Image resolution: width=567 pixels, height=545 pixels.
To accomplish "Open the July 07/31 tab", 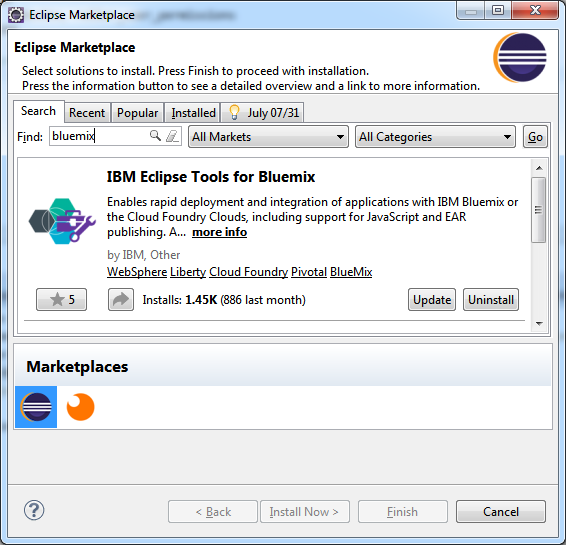I will 263,113.
